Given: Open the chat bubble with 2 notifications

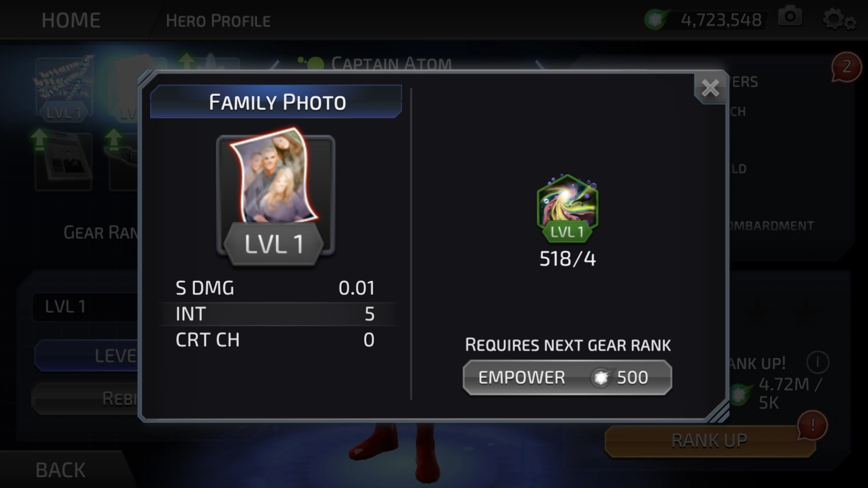Looking at the screenshot, I should (846, 67).
